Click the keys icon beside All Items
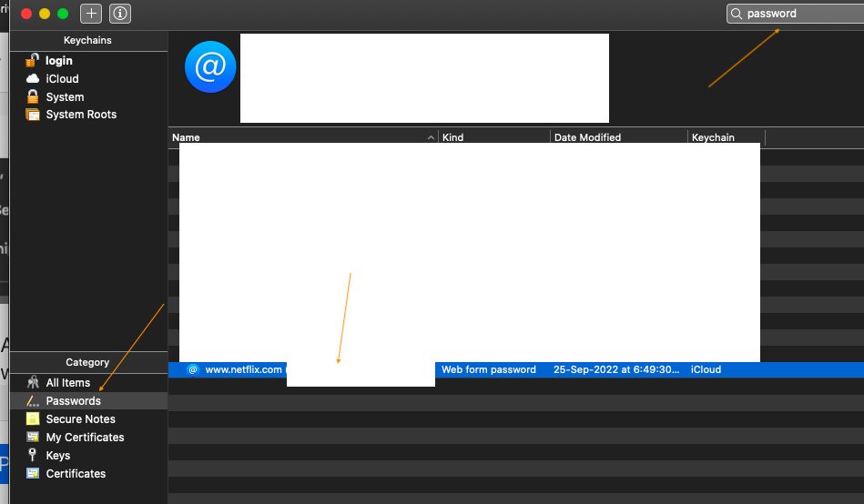 click(33, 382)
